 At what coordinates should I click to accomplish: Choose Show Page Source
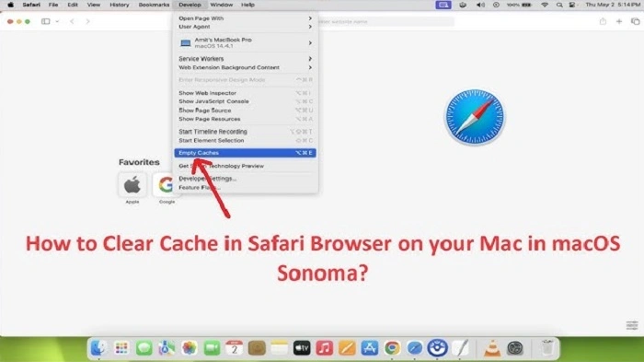click(x=246, y=111)
